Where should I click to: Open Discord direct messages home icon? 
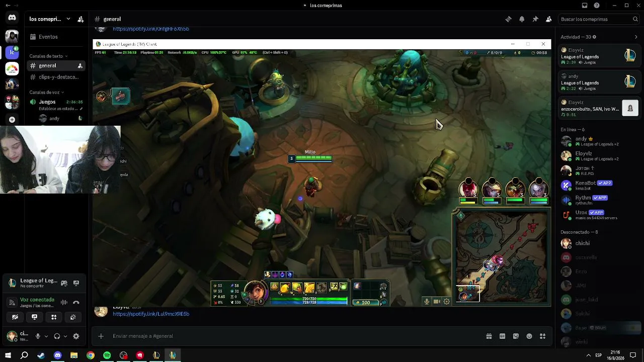tap(12, 19)
